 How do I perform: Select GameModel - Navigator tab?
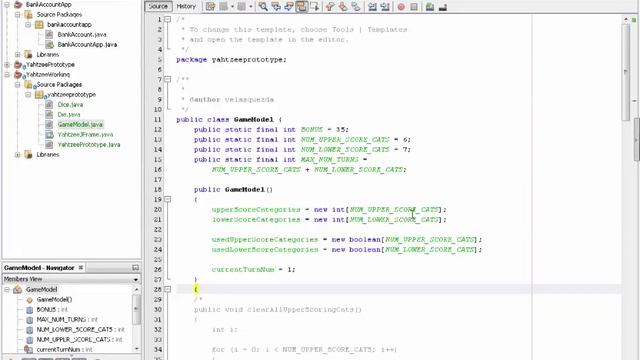coord(39,268)
